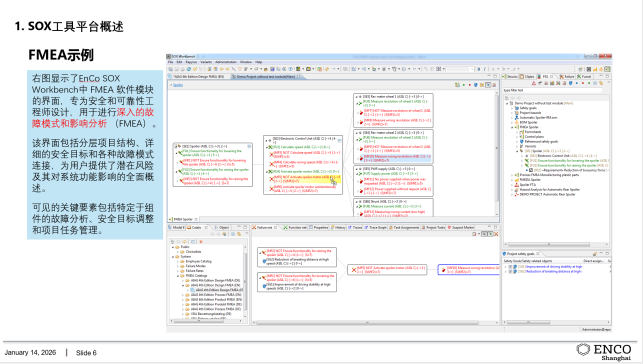Switch to the Failure net tab

click(x=264, y=227)
